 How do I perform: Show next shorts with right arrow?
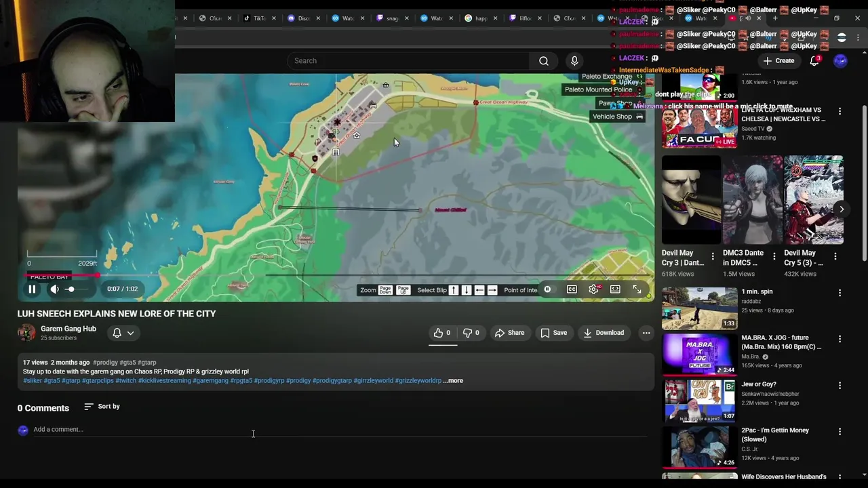click(x=841, y=209)
